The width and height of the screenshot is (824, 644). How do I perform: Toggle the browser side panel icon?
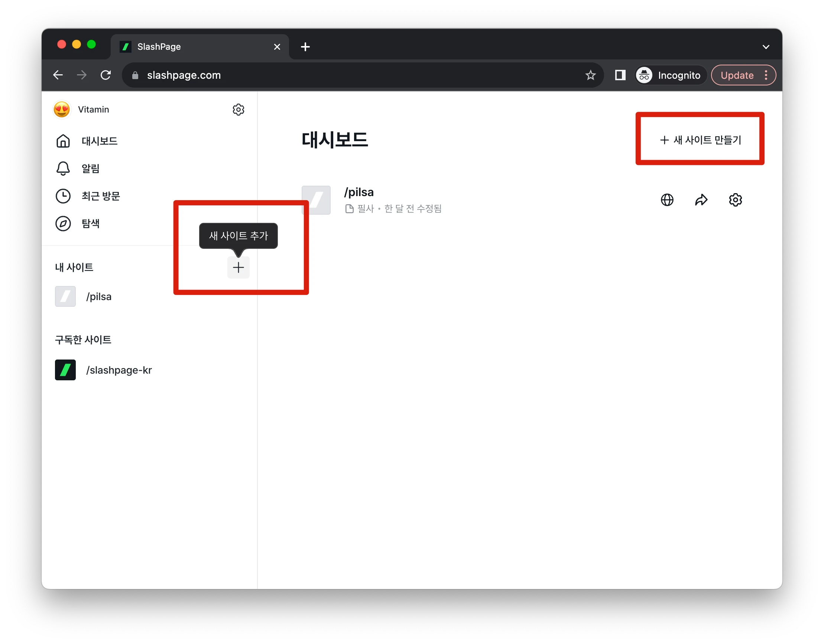coord(620,75)
